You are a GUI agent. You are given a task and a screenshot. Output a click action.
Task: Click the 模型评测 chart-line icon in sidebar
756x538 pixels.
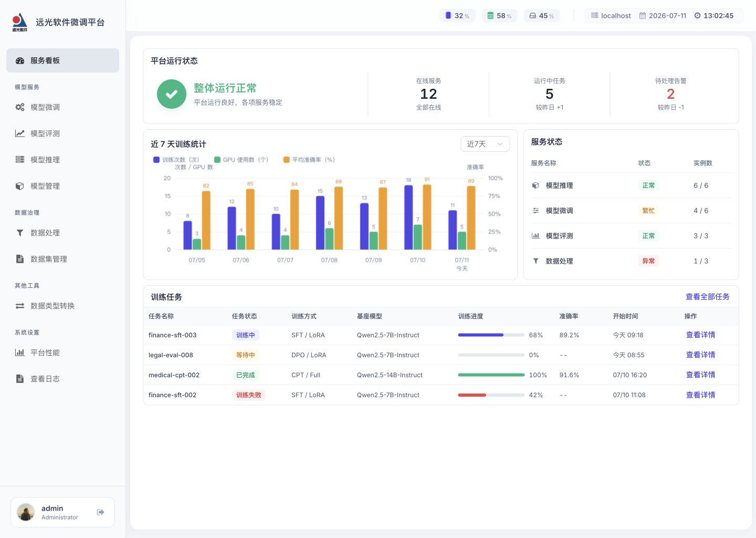tap(20, 133)
